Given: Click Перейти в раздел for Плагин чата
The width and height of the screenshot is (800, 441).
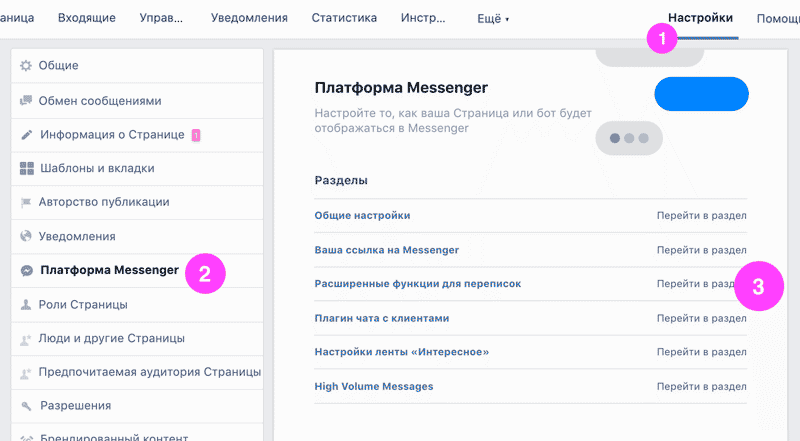Looking at the screenshot, I should point(701,318).
